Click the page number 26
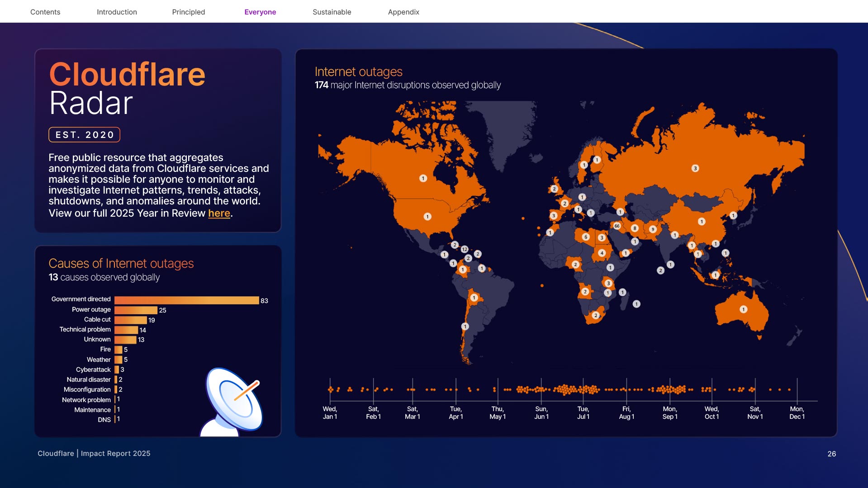Image resolution: width=868 pixels, height=488 pixels. [831, 454]
